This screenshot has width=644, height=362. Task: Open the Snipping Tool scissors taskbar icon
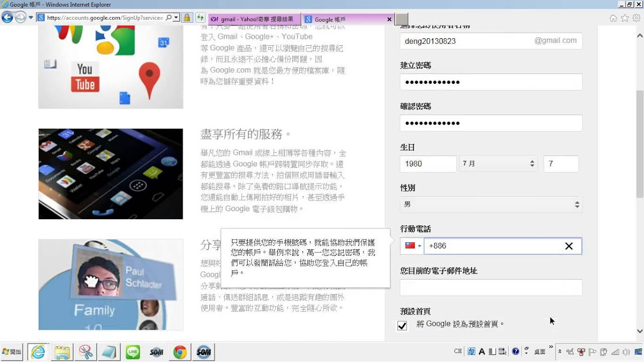click(x=86, y=352)
